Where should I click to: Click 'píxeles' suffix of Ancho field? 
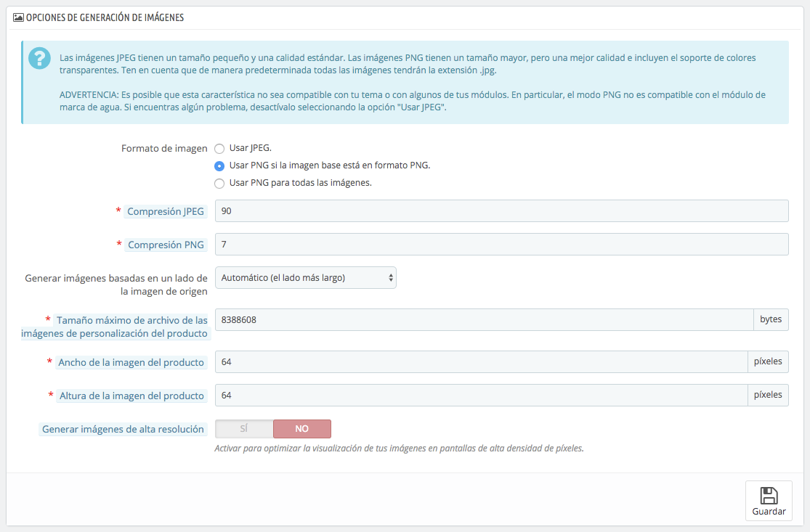point(768,361)
